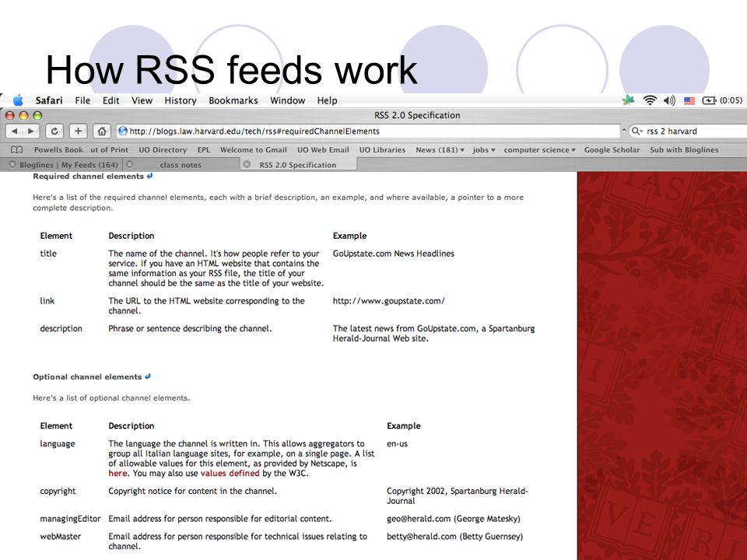Viewport: 747px width, 560px height.
Task: Open Sub with Bloglines bookmark
Action: pos(684,150)
